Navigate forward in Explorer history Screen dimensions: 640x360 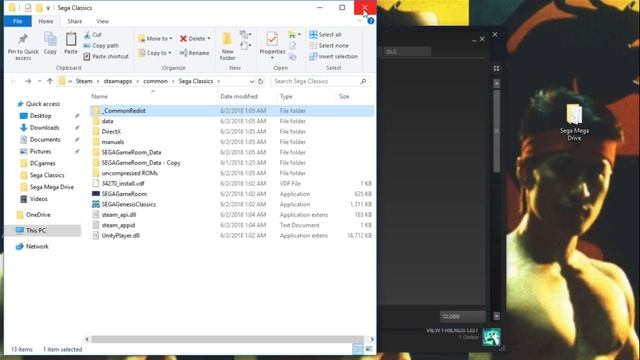tap(28, 81)
